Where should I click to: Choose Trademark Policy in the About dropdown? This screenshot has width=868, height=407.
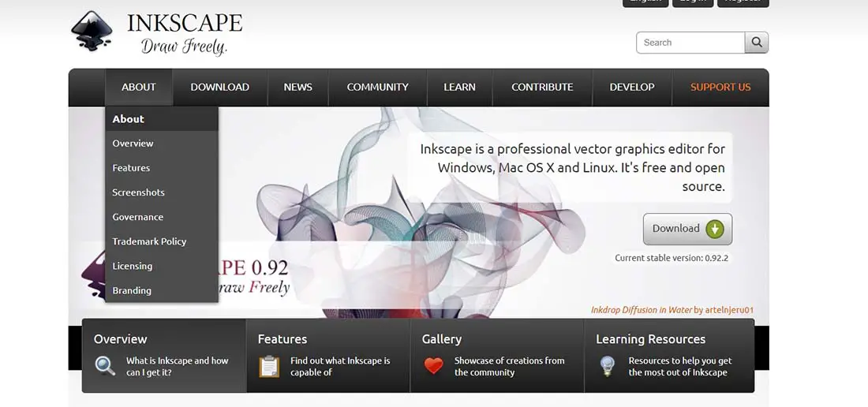162,241
